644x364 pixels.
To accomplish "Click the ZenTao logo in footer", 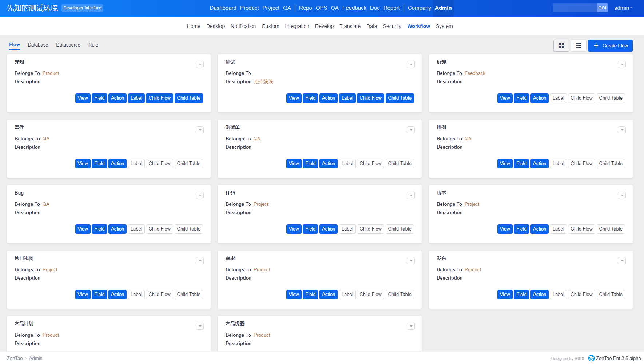I will pyautogui.click(x=591, y=358).
